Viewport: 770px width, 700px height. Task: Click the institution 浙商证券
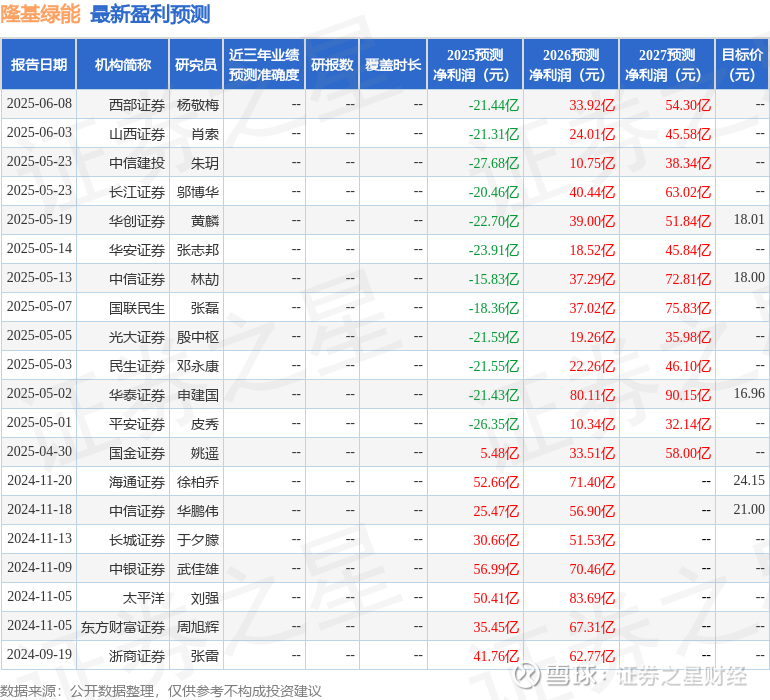[x=137, y=656]
